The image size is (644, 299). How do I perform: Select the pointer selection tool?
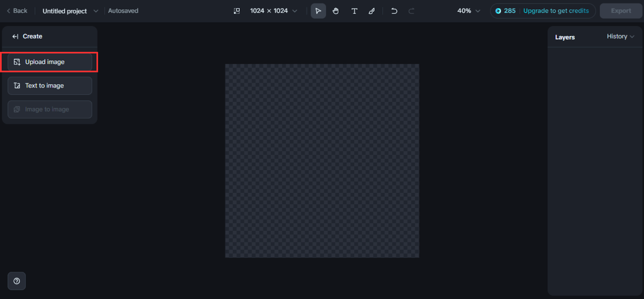tap(318, 11)
